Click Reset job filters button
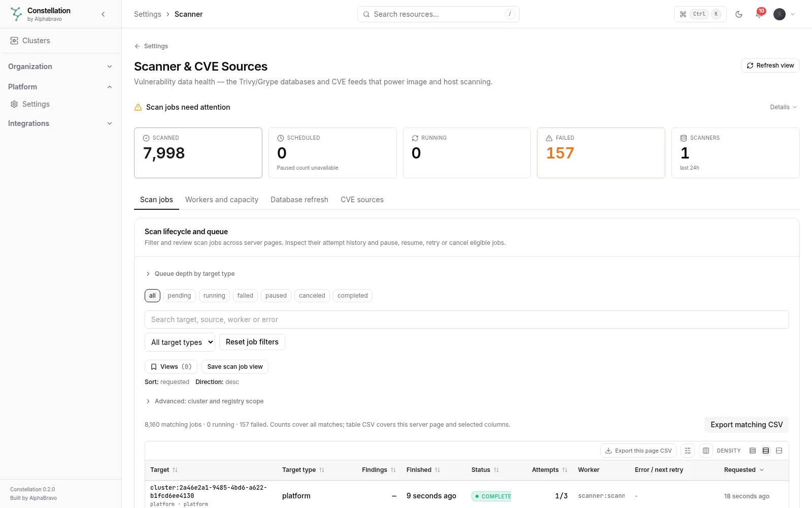Screen dimensions: 812x508 click(x=252, y=342)
